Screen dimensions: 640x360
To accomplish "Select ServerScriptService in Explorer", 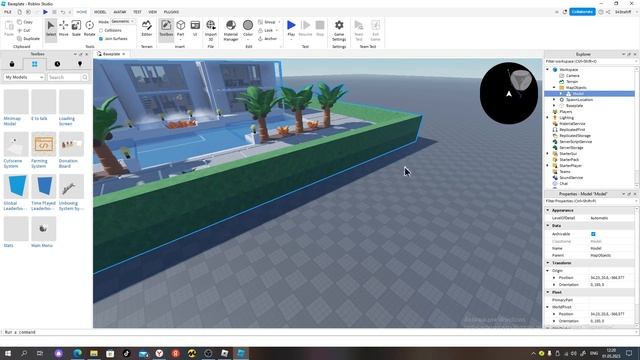I will (575, 142).
